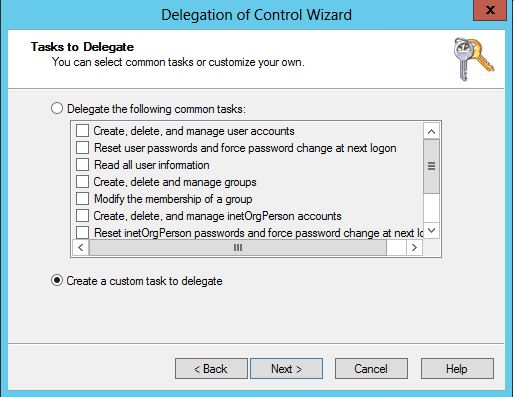The height and width of the screenshot is (397, 514).
Task: Click the left arrow of the horizontal scrollbar
Action: click(81, 248)
